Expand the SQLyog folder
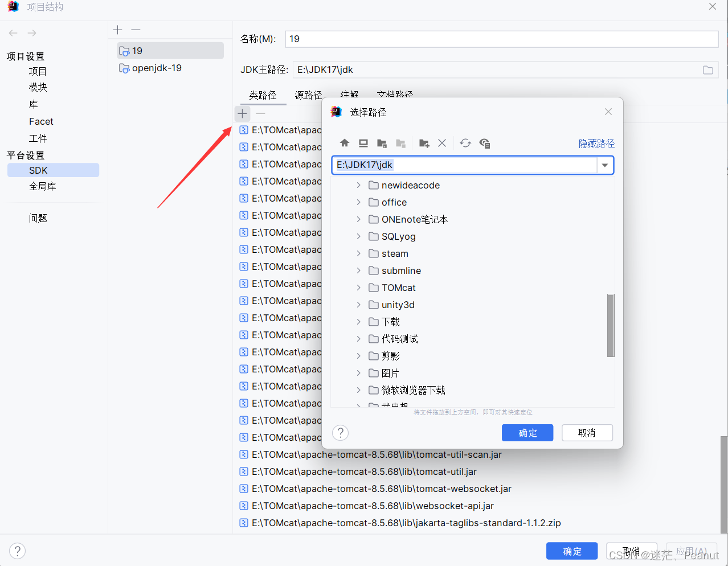 pyautogui.click(x=358, y=236)
